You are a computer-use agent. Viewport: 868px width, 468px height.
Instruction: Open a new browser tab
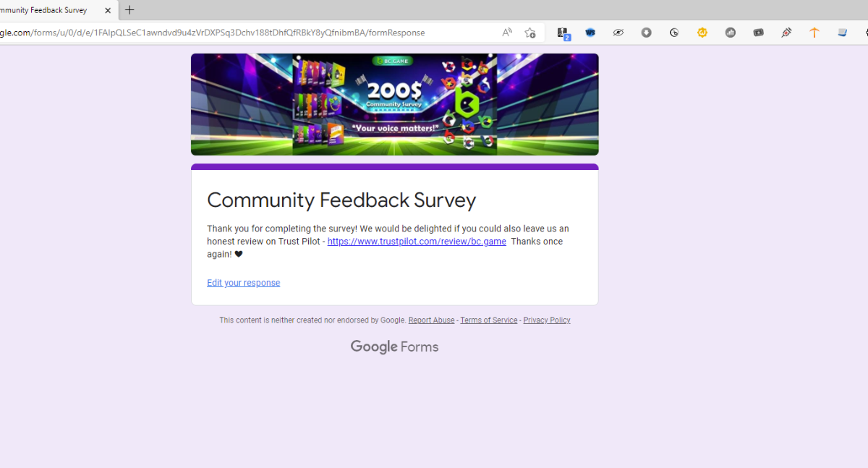tap(129, 10)
